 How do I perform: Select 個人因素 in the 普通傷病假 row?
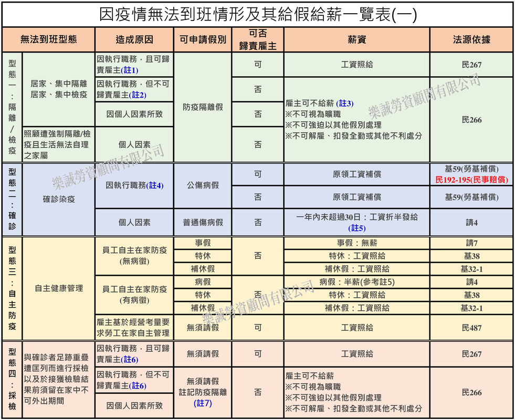click(x=134, y=222)
